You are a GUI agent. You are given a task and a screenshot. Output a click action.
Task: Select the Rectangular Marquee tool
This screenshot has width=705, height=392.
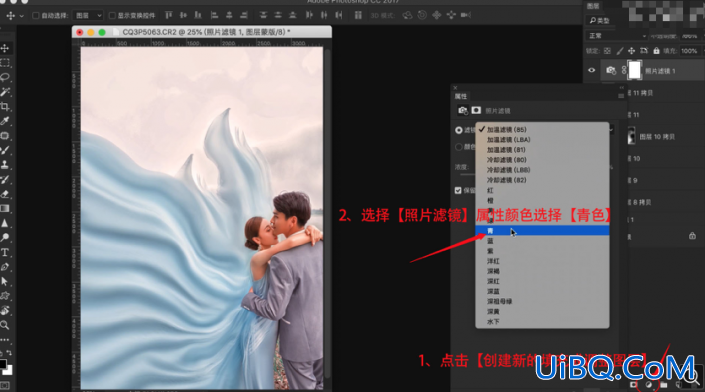(5, 63)
